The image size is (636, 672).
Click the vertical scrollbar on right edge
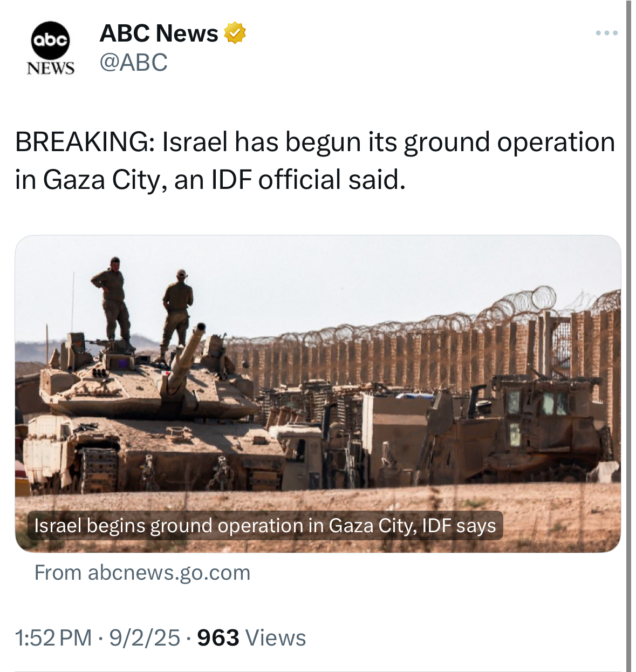(x=629, y=336)
